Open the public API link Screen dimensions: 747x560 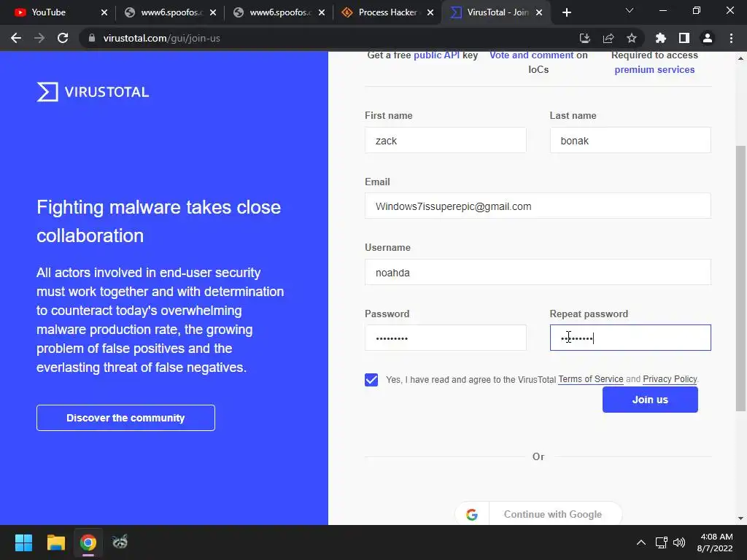click(x=436, y=55)
